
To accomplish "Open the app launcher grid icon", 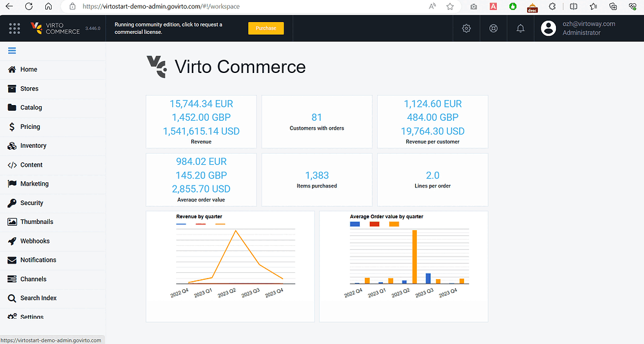I will point(15,28).
